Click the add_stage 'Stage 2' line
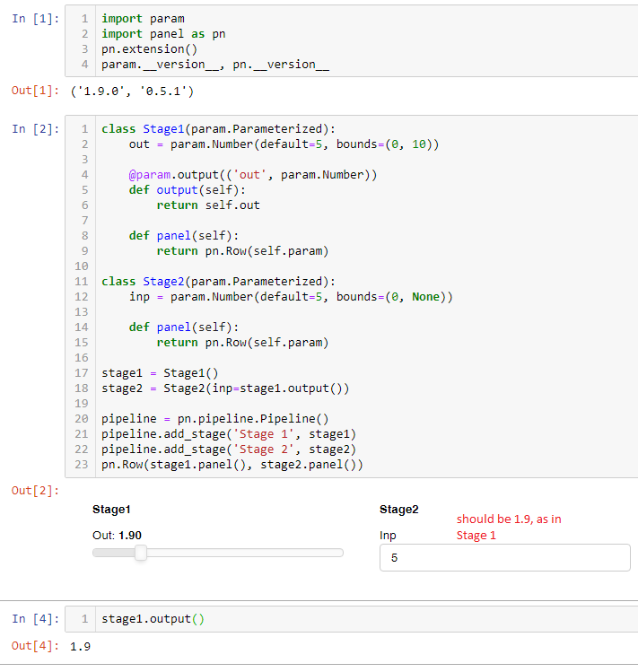The image size is (638, 672). [x=229, y=449]
